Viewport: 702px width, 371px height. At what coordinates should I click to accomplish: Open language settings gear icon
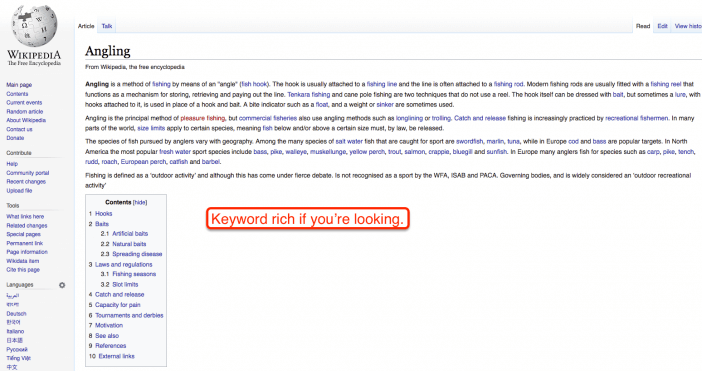[62, 285]
